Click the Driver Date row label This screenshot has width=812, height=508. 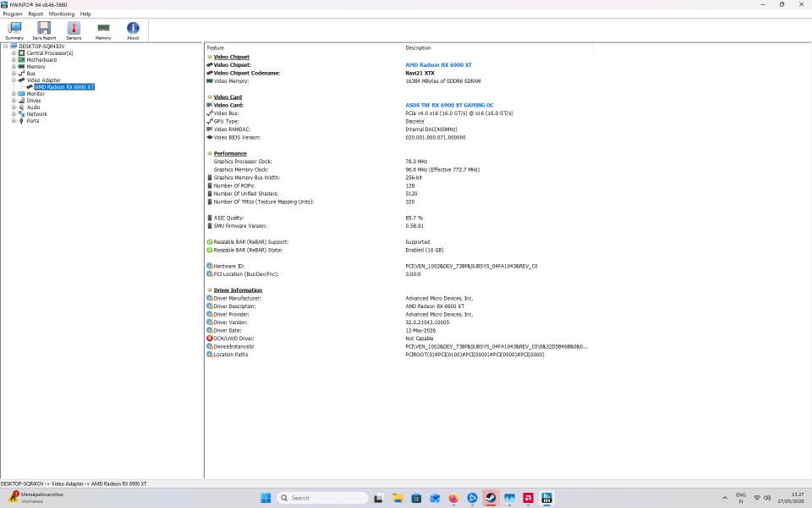click(x=228, y=330)
